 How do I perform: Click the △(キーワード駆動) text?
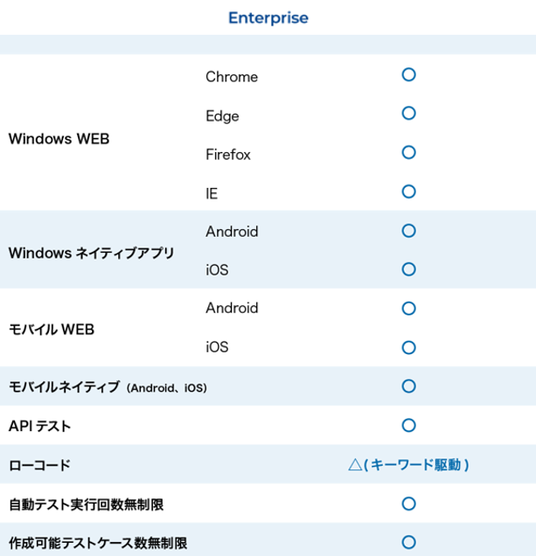point(409,465)
